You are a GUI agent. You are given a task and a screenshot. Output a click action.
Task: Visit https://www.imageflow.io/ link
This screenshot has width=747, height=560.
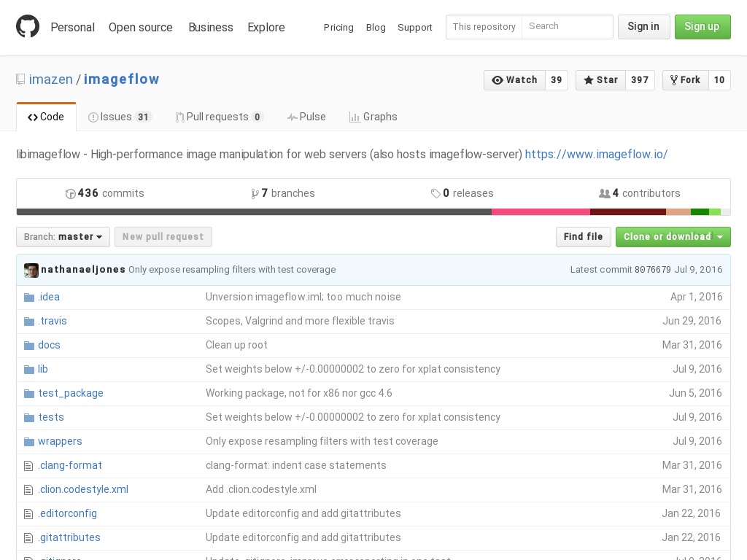(596, 155)
